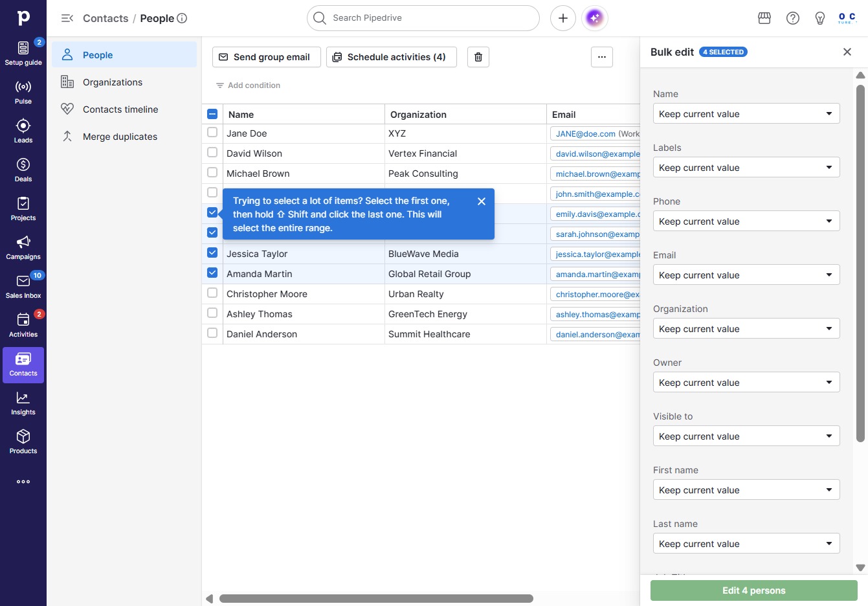Expand the Visible to dropdown
Image resolution: width=868 pixels, height=606 pixels.
coord(746,436)
